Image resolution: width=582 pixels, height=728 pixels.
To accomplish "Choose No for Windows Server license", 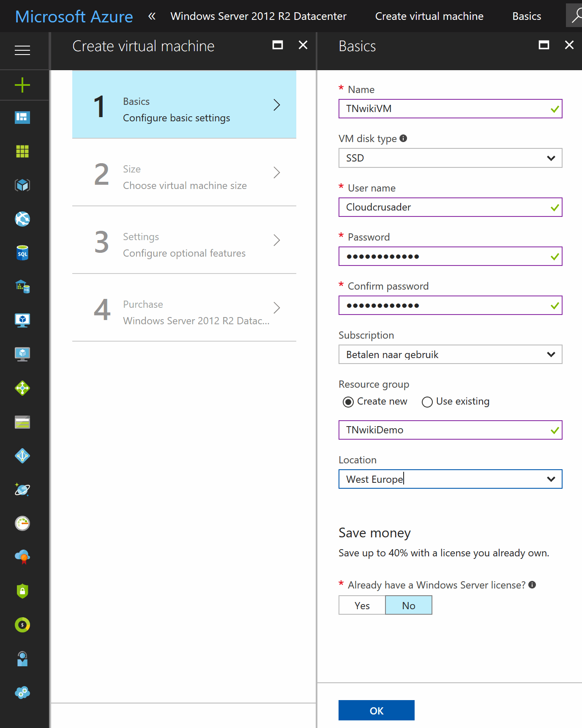I will 409,605.
